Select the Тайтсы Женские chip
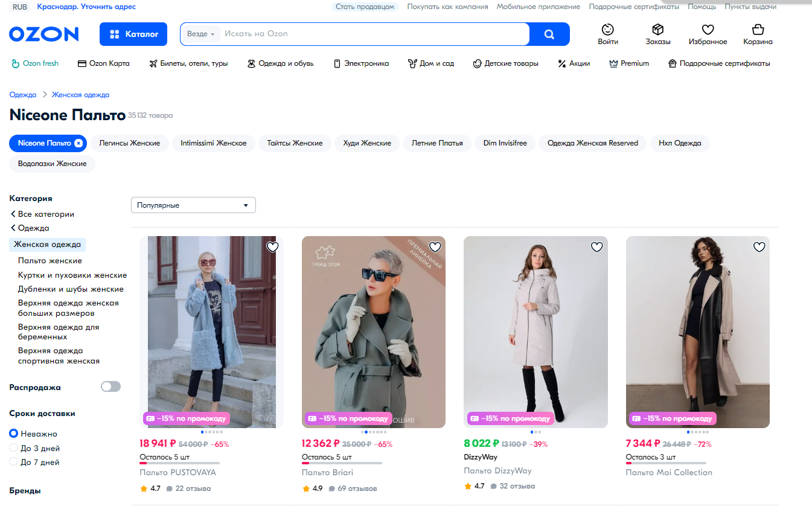 tap(295, 143)
